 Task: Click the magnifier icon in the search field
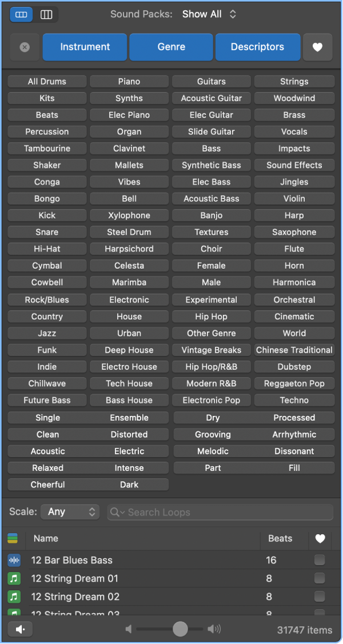pos(117,512)
